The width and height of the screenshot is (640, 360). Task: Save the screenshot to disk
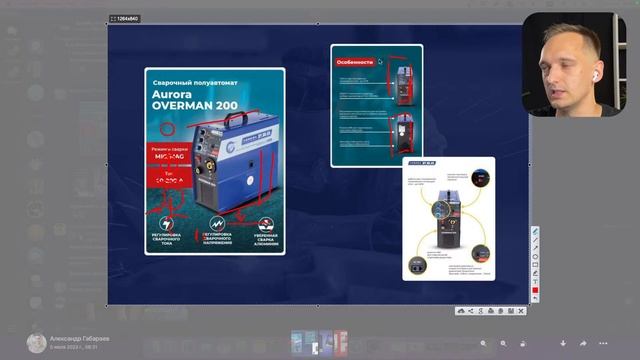511,311
